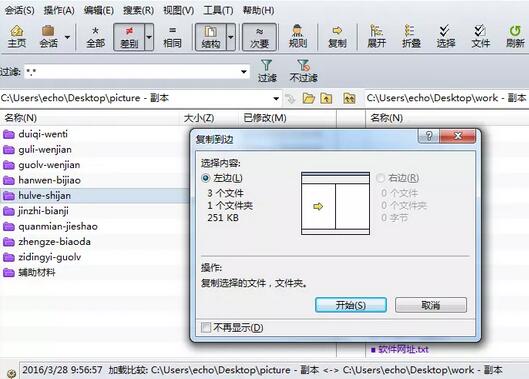This screenshot has width=529, height=379.
Task: Click the 刷新 refresh icon
Action: (x=515, y=36)
